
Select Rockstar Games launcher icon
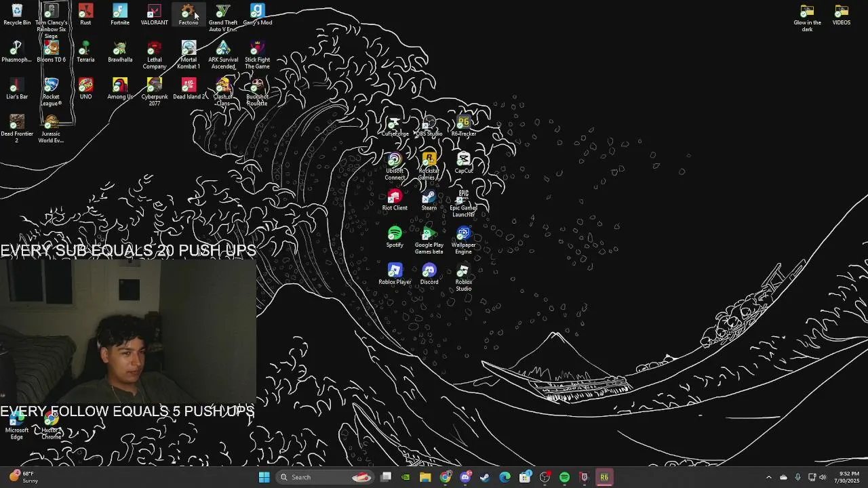429,166
